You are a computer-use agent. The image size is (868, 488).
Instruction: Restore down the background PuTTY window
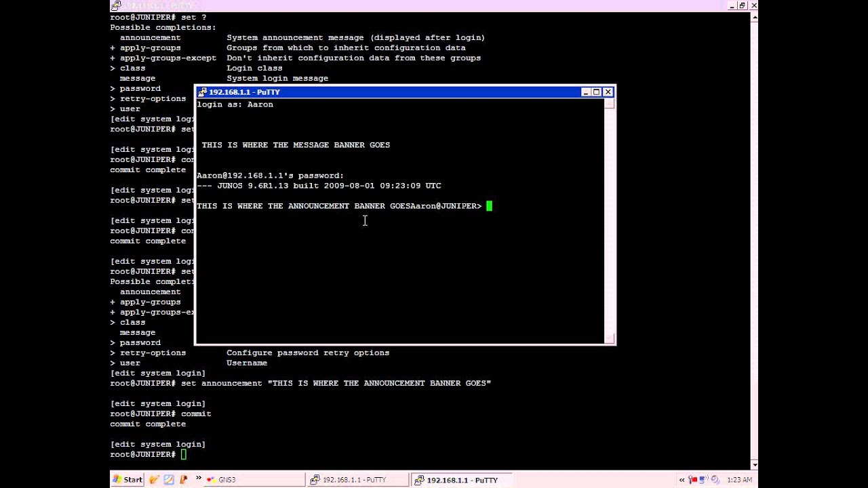(x=743, y=5)
